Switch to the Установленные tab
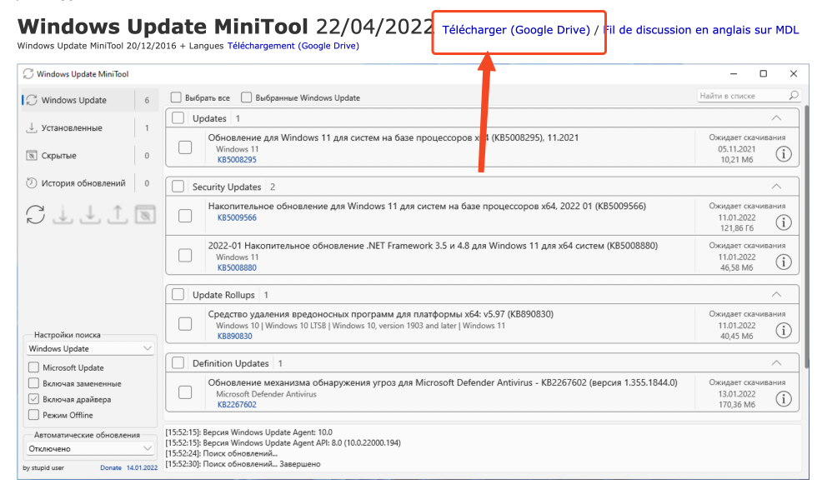817x504 pixels. 72,128
